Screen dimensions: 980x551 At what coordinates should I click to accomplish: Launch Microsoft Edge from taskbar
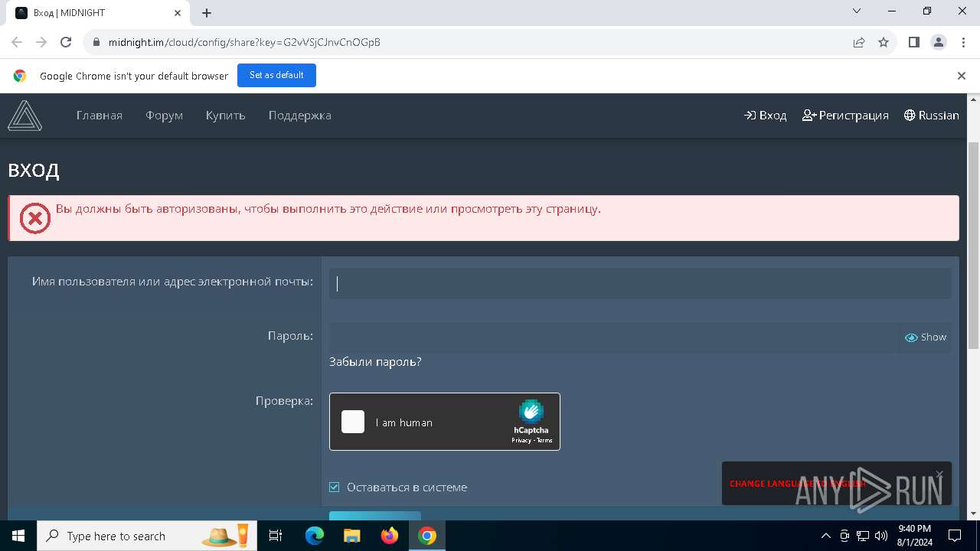314,536
